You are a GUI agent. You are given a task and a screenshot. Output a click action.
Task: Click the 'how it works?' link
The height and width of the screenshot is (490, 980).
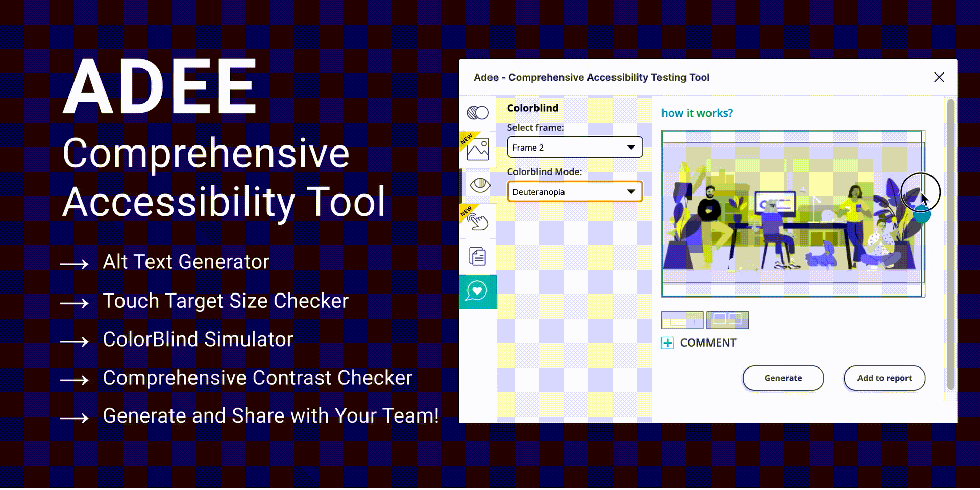pyautogui.click(x=697, y=113)
